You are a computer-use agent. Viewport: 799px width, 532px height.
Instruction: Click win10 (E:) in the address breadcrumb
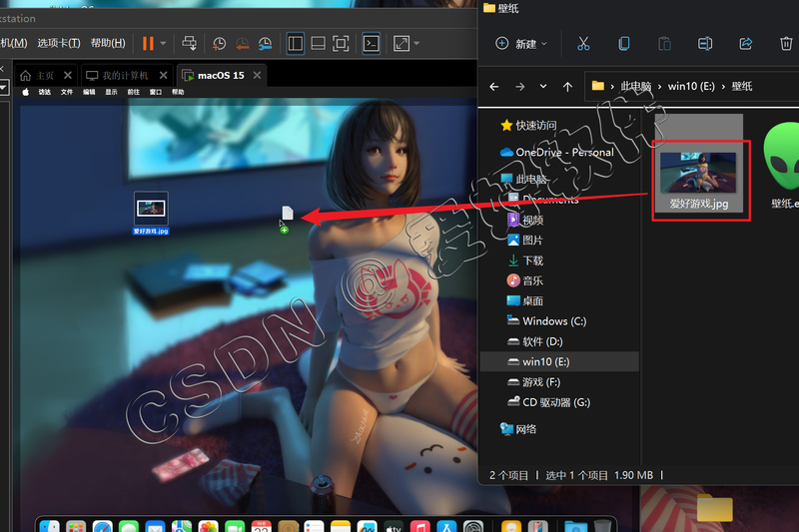[691, 87]
